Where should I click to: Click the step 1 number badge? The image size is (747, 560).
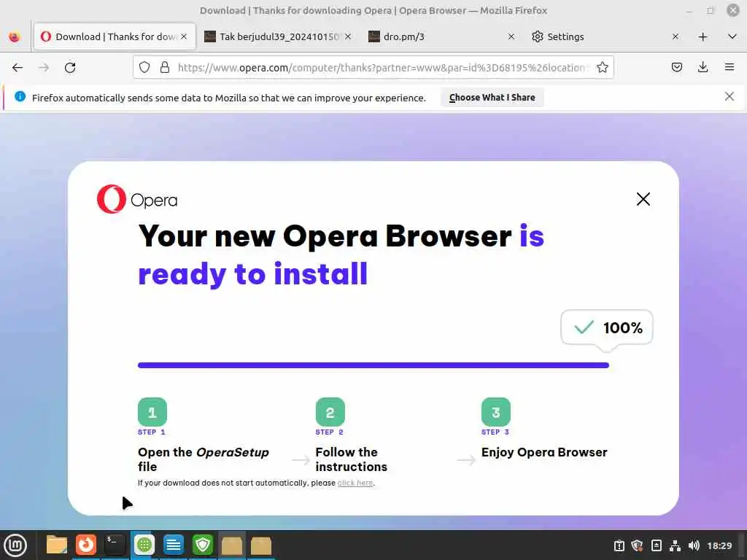pyautogui.click(x=152, y=412)
